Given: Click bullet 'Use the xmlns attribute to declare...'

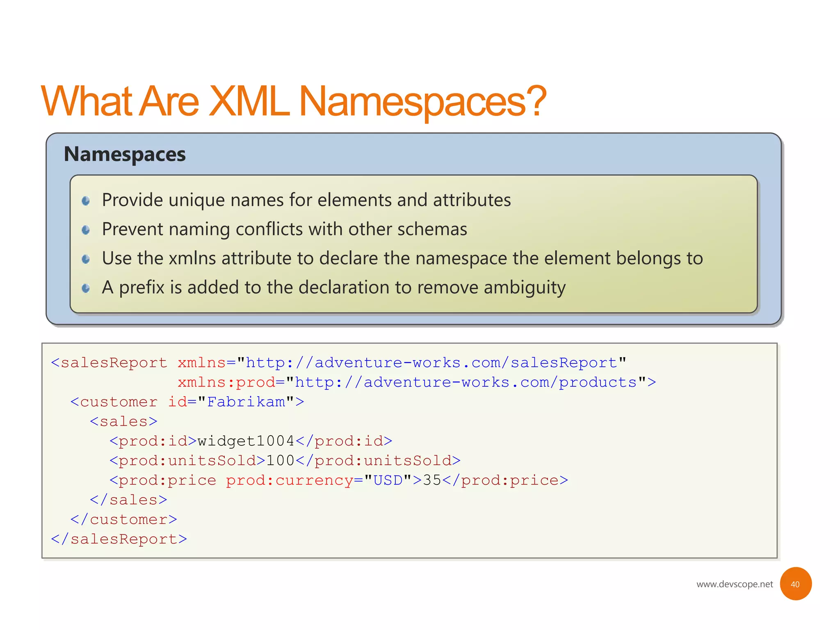Looking at the screenshot, I should [x=402, y=258].
